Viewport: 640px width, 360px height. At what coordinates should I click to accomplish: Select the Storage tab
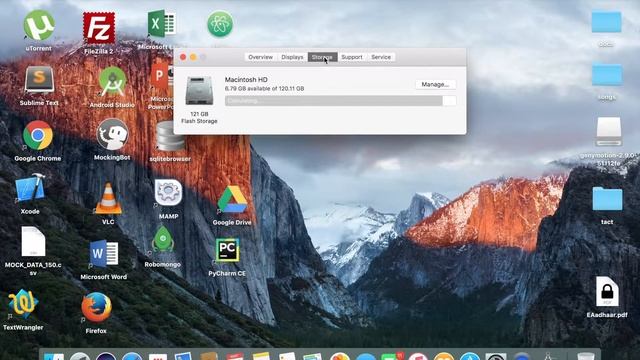click(x=322, y=57)
